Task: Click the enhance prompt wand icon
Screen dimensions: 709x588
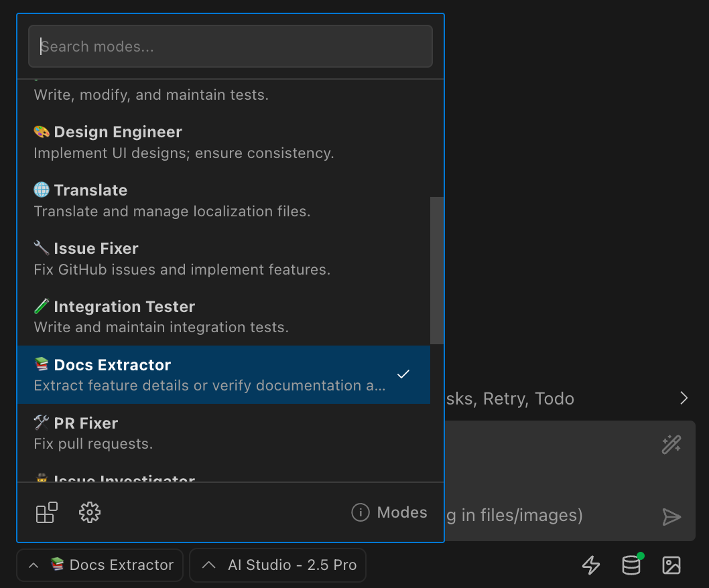Action: pyautogui.click(x=671, y=444)
